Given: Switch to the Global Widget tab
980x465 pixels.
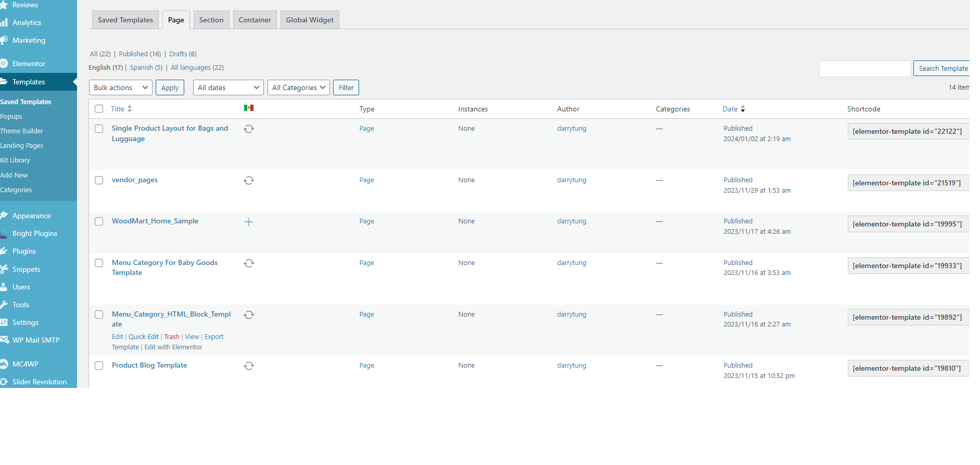Looking at the screenshot, I should click(x=310, y=20).
